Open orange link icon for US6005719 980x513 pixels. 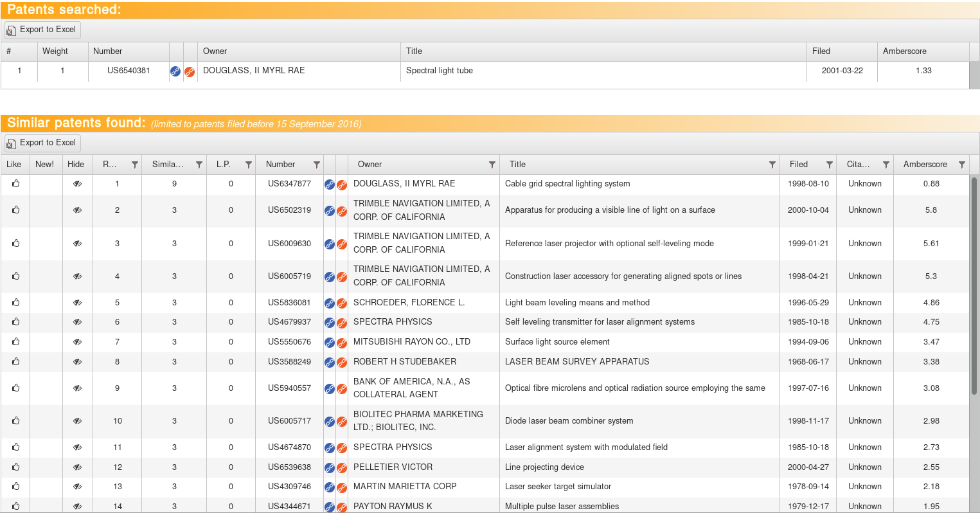(x=342, y=277)
